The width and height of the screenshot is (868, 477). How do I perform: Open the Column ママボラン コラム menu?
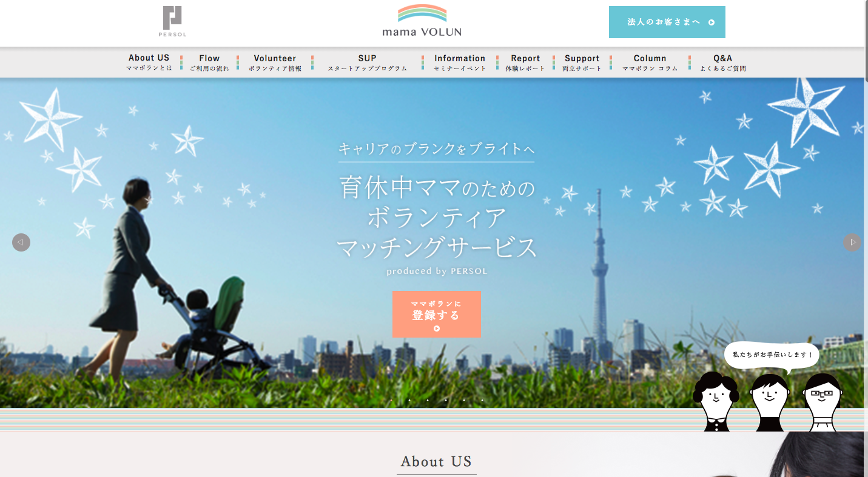click(x=650, y=63)
